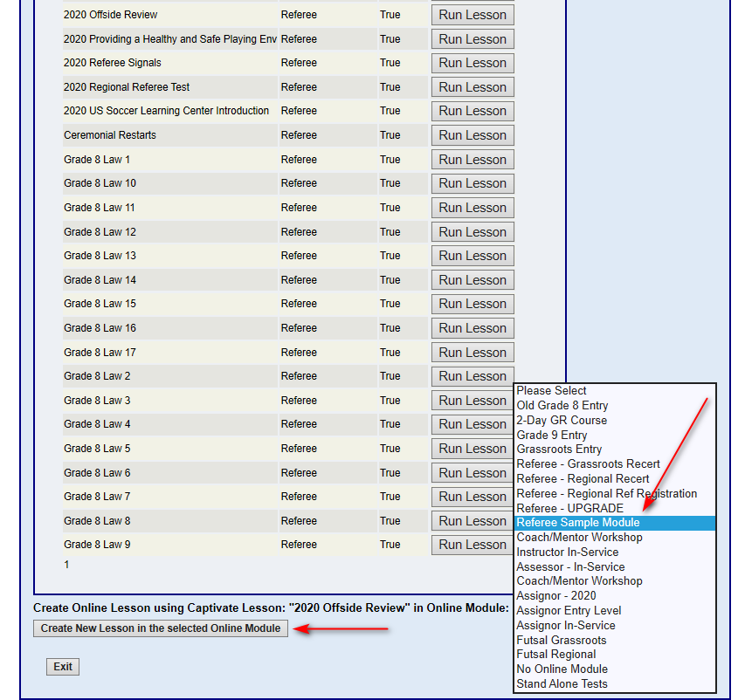The image size is (745, 700).
Task: Click the 'Grade 8 Law 16' lesson name
Action: coord(100,327)
